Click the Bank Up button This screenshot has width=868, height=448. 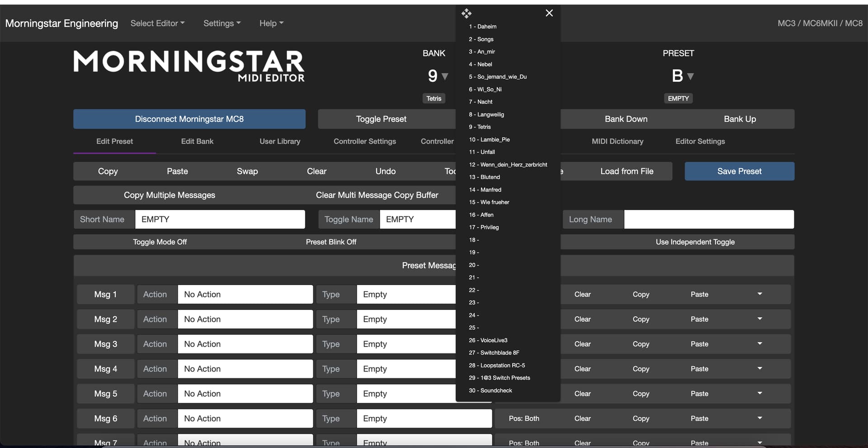pyautogui.click(x=740, y=119)
